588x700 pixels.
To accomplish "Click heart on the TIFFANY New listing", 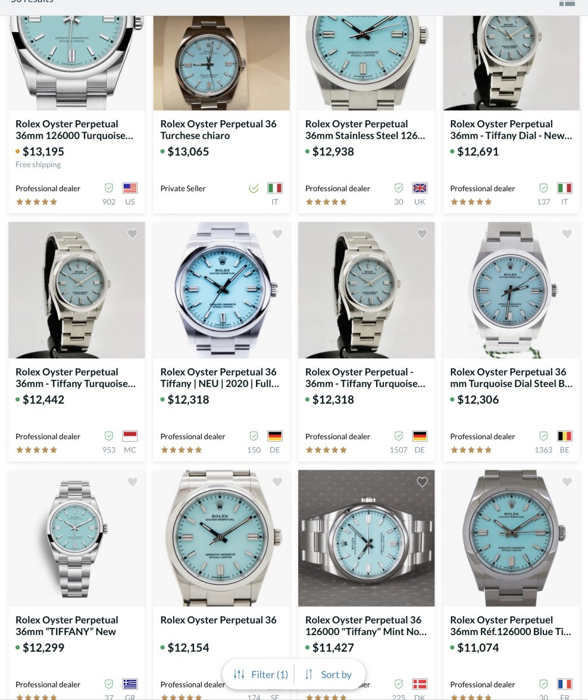I will point(132,482).
